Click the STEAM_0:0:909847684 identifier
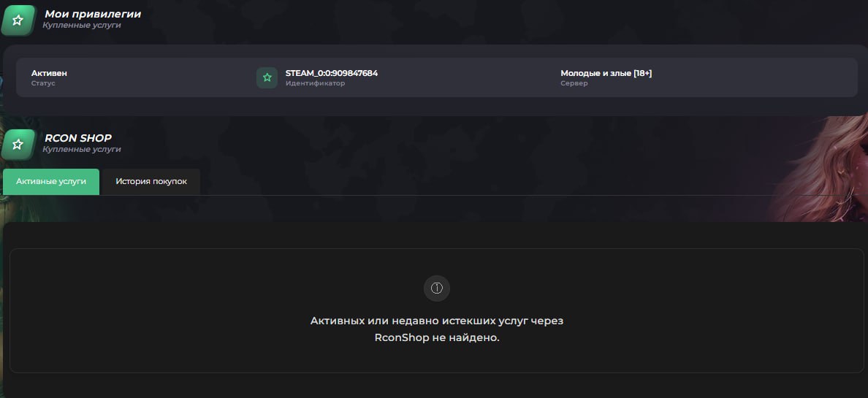Viewport: 868px width, 398px height. [x=332, y=73]
